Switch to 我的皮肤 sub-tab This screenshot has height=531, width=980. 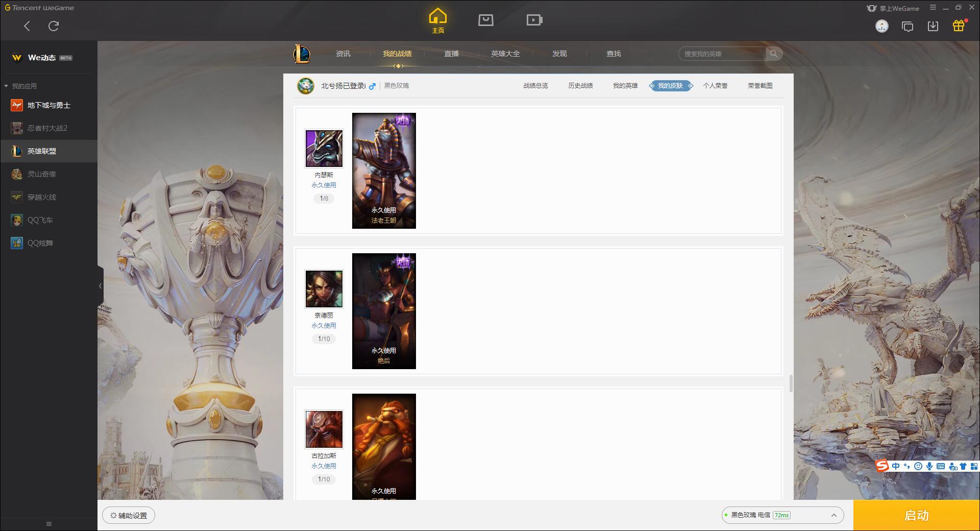(671, 86)
